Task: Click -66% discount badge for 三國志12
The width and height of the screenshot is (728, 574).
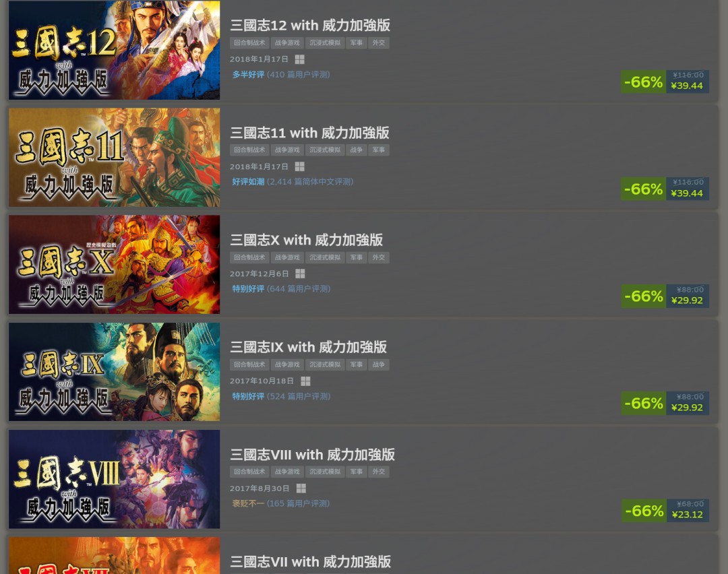Action: [x=644, y=82]
